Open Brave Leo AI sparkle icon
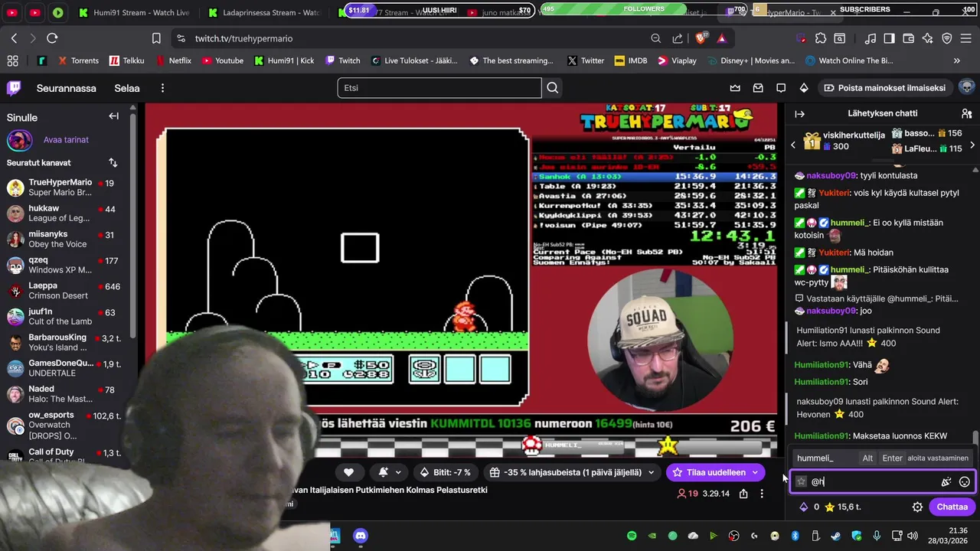 [x=928, y=38]
